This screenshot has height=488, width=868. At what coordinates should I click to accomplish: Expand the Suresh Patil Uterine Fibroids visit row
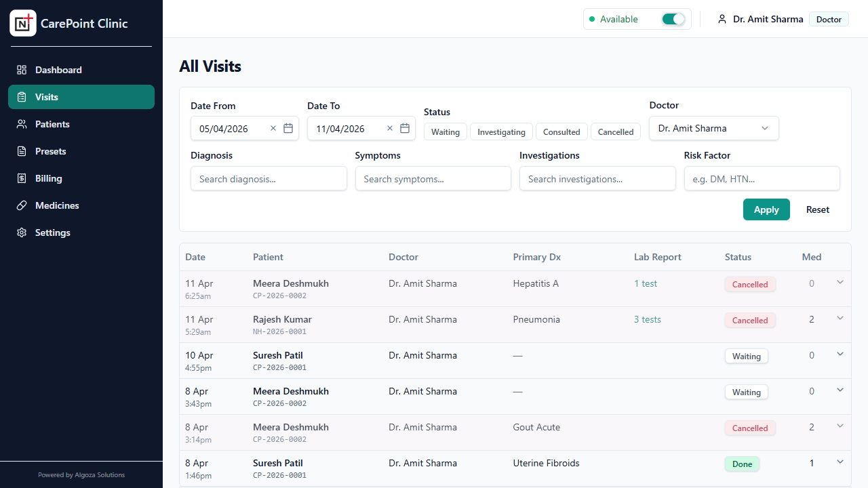(840, 462)
